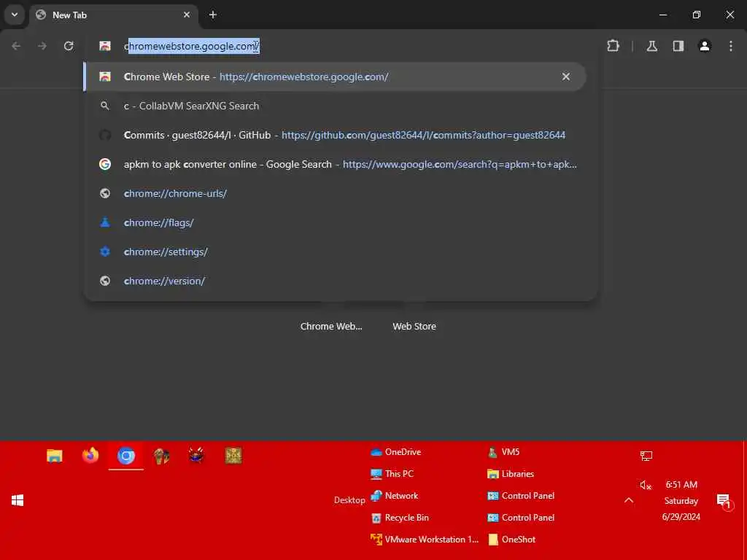Click the Extensions puzzle icon
This screenshot has width=747, height=560.
613,46
